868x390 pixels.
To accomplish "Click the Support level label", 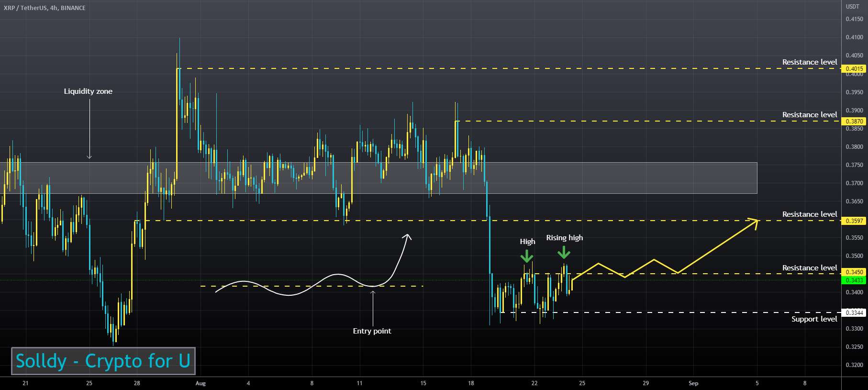I will [814, 319].
